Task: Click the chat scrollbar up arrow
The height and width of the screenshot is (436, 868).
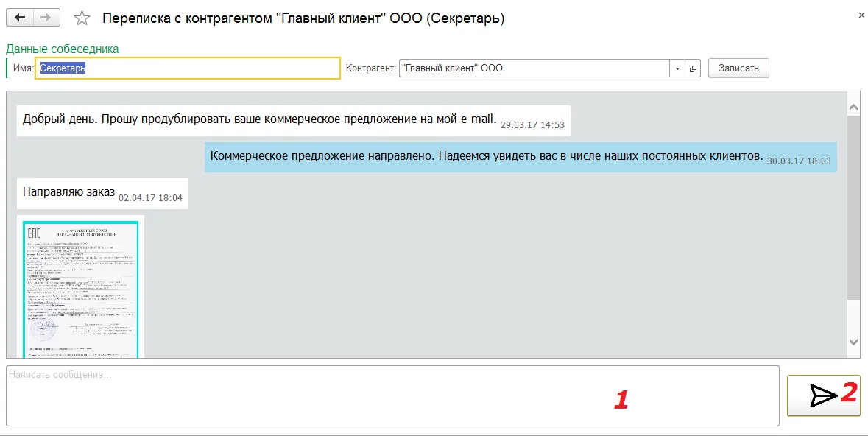Action: [x=854, y=108]
